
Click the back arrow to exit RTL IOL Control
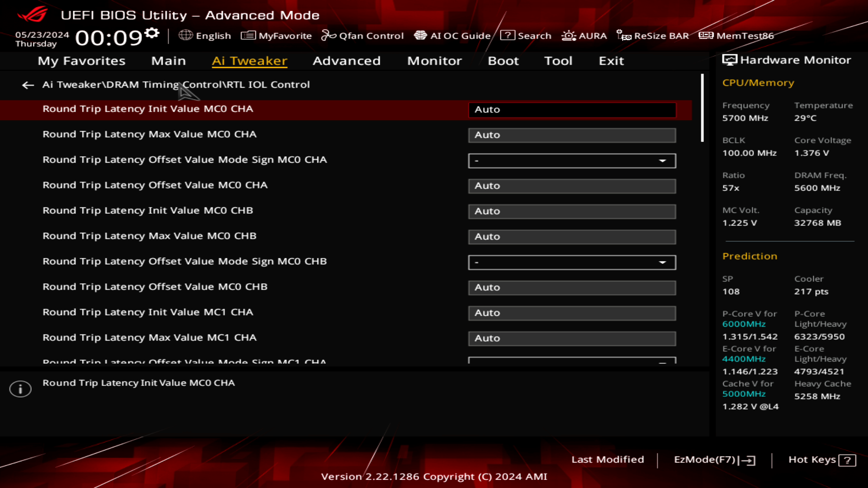pos(28,85)
